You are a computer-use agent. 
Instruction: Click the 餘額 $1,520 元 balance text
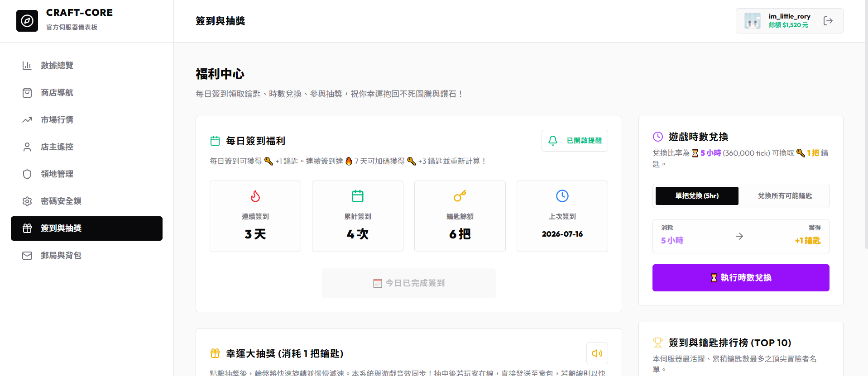point(788,25)
